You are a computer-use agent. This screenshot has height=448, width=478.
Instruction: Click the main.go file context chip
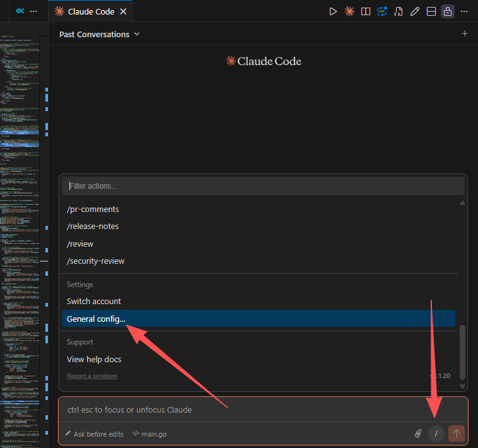[149, 434]
